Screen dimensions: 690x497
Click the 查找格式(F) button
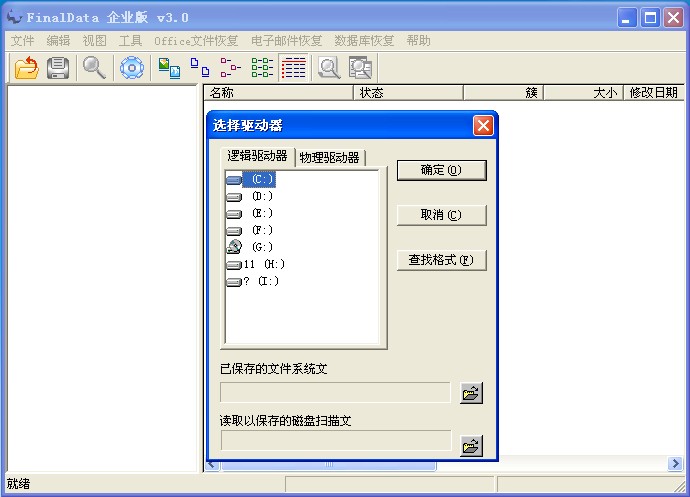click(441, 260)
